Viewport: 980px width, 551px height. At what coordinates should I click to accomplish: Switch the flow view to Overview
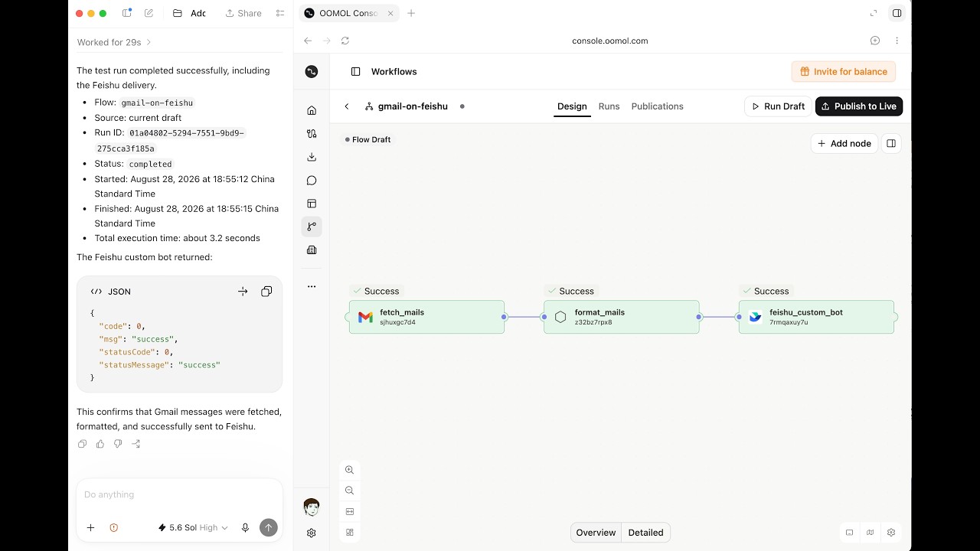pos(596,533)
